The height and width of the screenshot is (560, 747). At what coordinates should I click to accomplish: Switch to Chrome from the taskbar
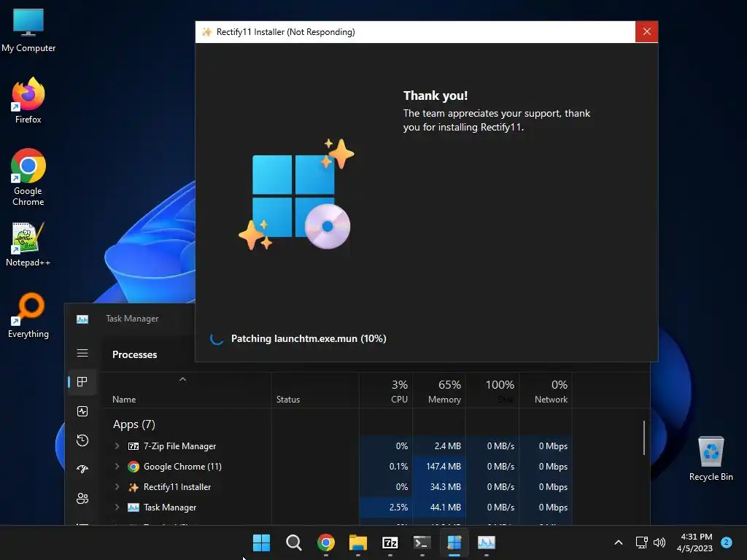(x=326, y=542)
